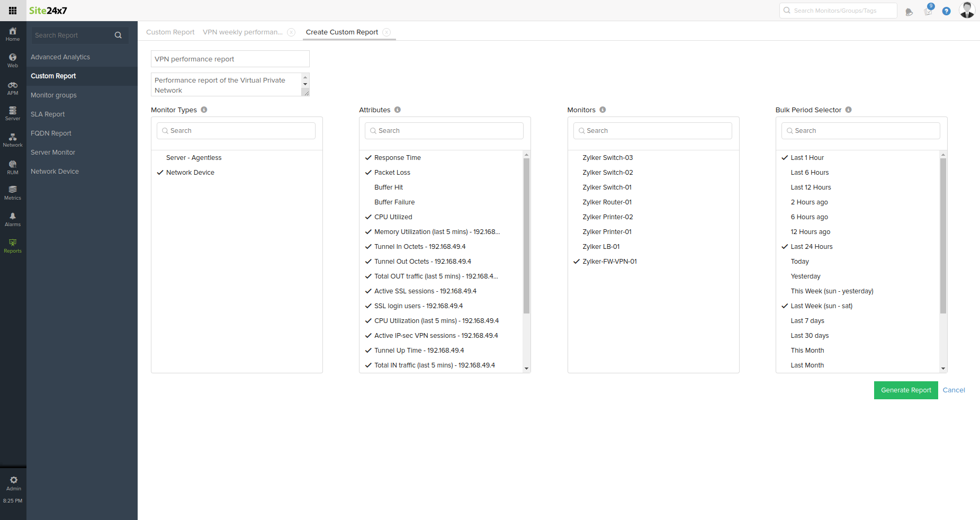The image size is (980, 520).
Task: Uncheck the Packet Loss attribute
Action: [x=392, y=172]
